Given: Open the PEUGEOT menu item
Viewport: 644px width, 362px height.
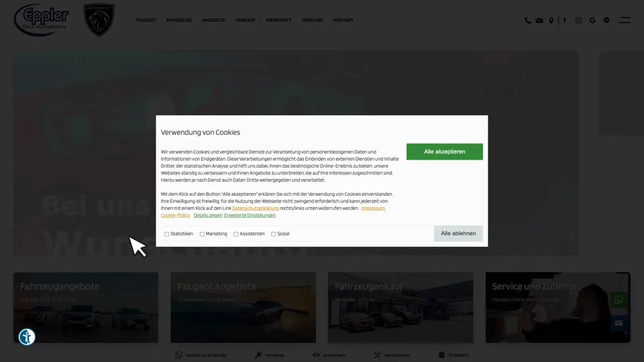Looking at the screenshot, I should pos(146,20).
